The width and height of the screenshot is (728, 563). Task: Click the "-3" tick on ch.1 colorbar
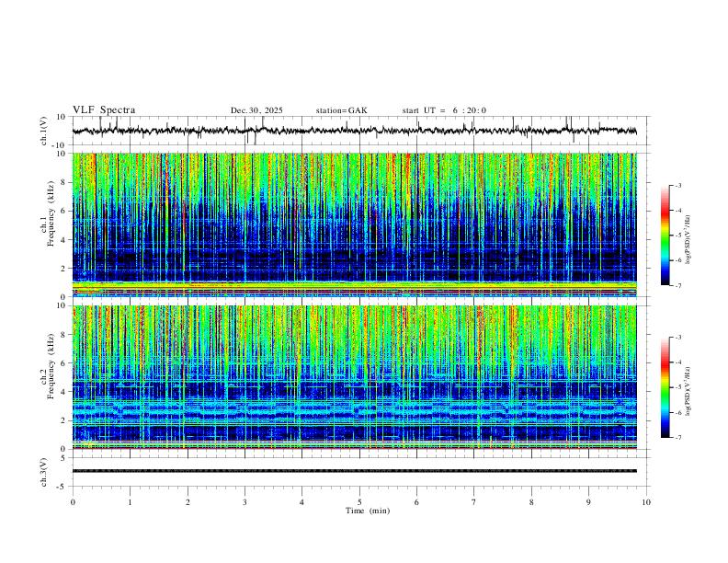click(x=677, y=185)
